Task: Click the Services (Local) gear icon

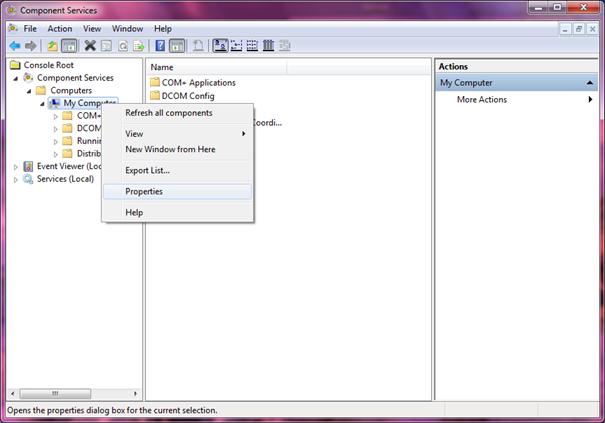Action: point(28,179)
